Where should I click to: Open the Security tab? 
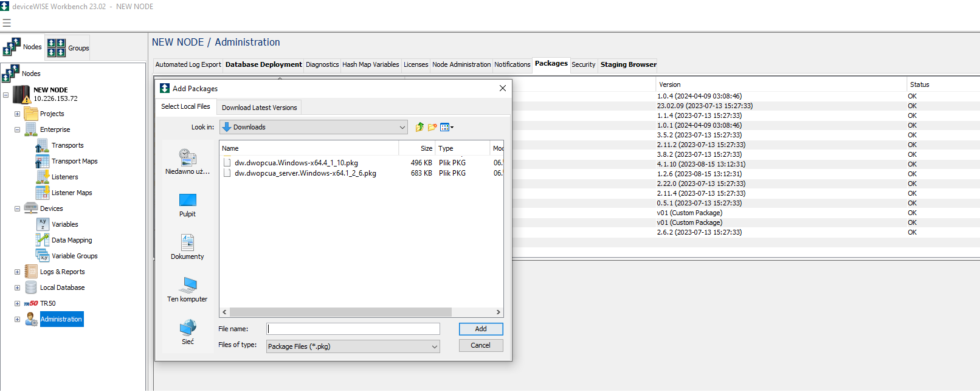584,64
